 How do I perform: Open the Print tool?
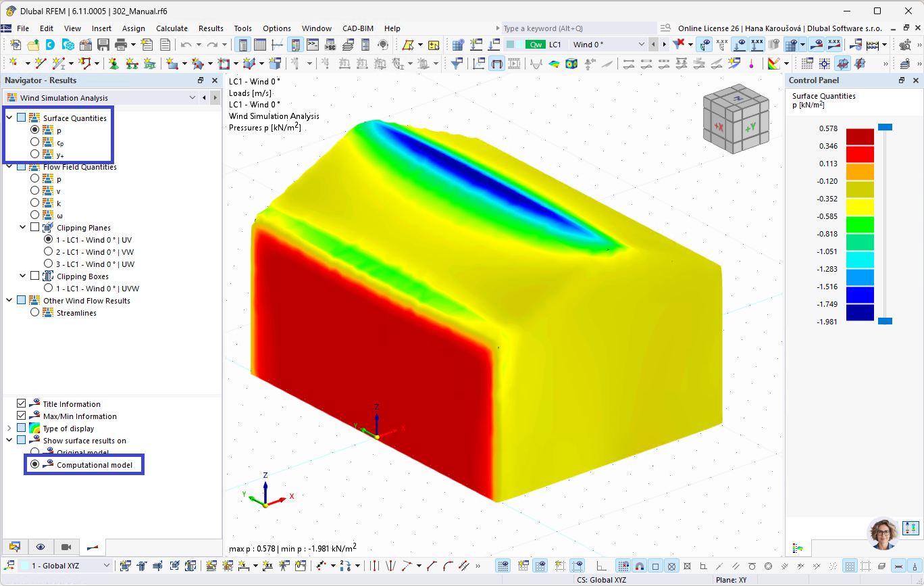point(122,43)
